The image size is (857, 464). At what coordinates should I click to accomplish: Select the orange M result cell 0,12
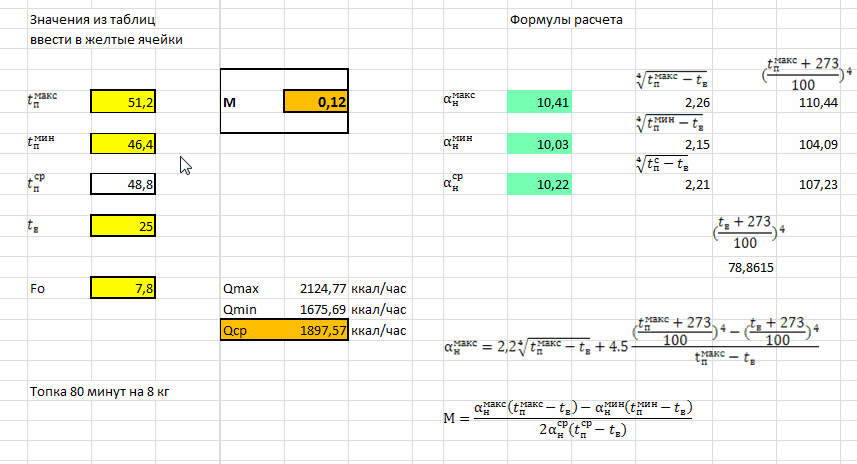tap(315, 101)
